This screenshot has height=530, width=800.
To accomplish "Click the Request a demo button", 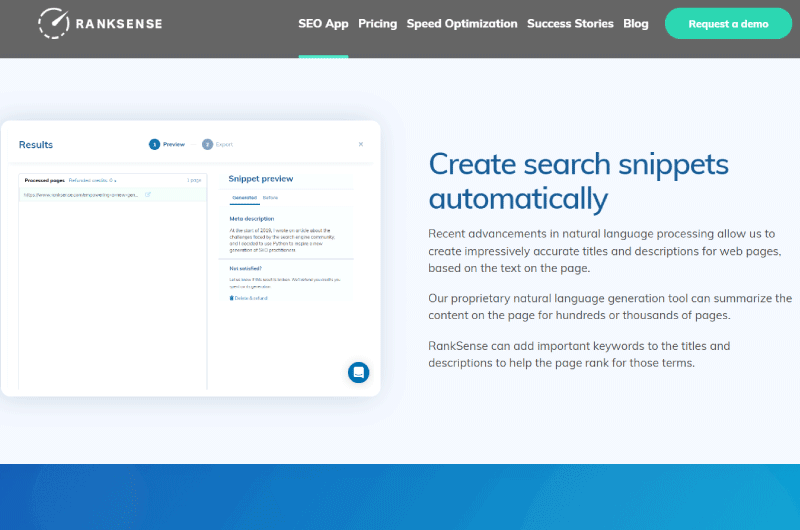I will tap(728, 23).
